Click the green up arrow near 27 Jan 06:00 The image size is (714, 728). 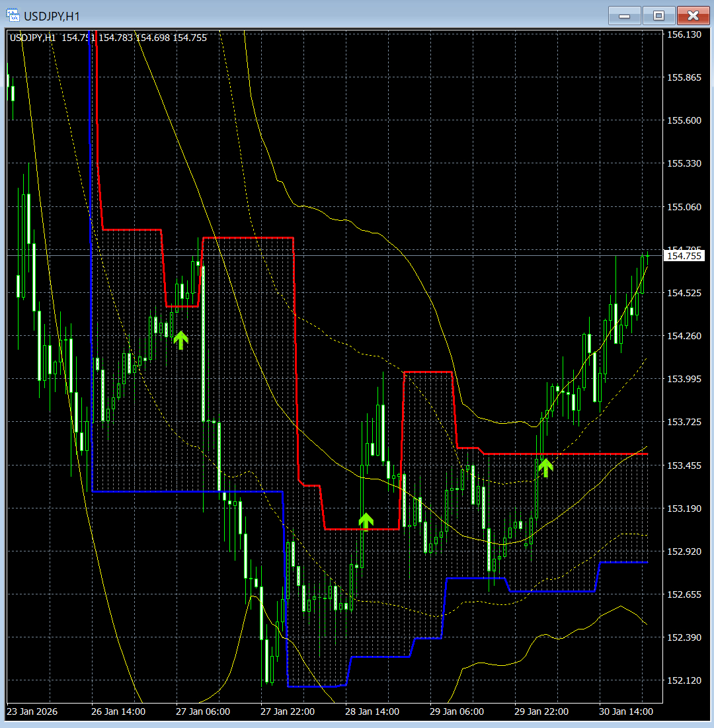pos(181,341)
